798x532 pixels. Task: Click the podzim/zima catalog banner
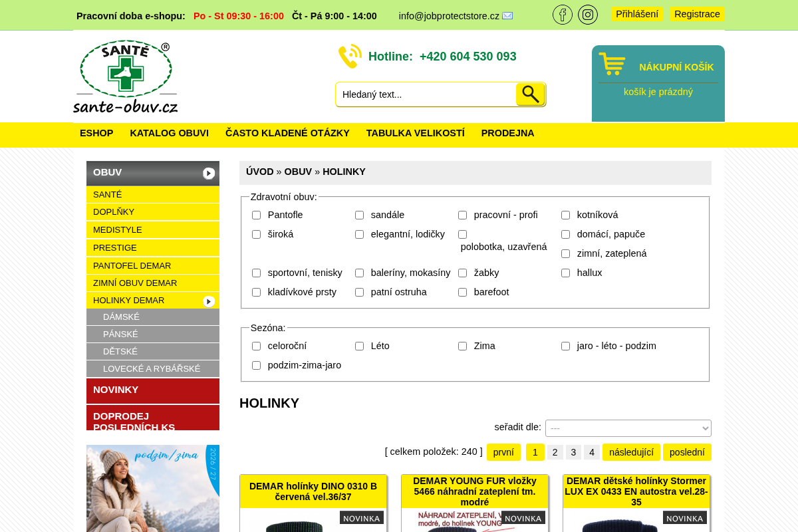[153, 488]
